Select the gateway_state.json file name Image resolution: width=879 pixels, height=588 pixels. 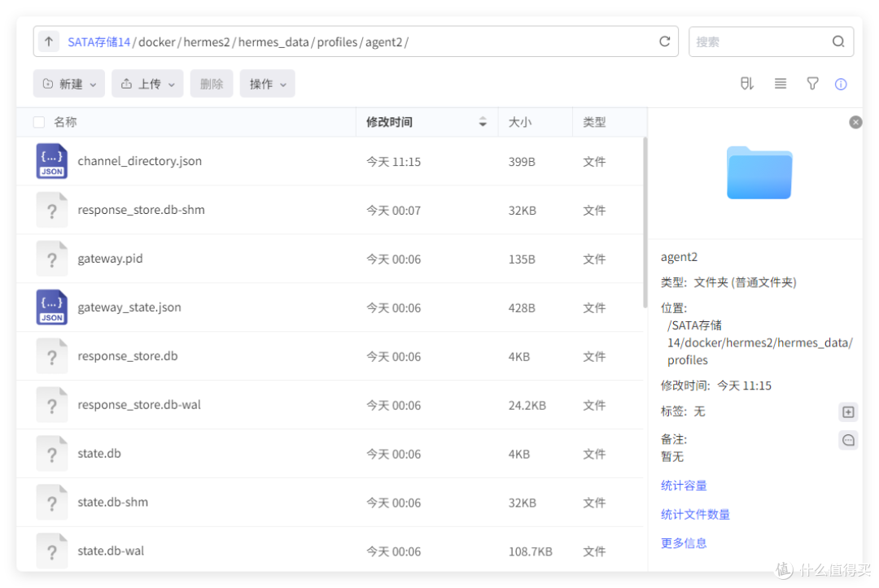pyautogui.click(x=129, y=307)
